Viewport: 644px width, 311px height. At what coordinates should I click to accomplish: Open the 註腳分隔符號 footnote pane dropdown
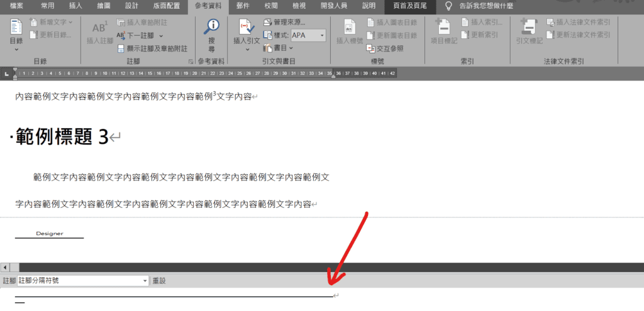pyautogui.click(x=145, y=281)
